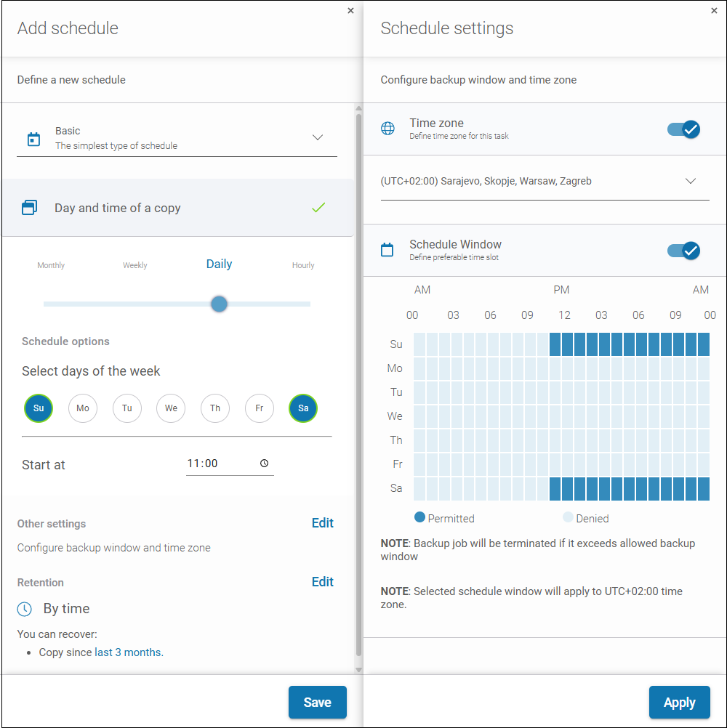Switch frequency to Weekly
Image resolution: width=727 pixels, height=728 pixels.
135,265
